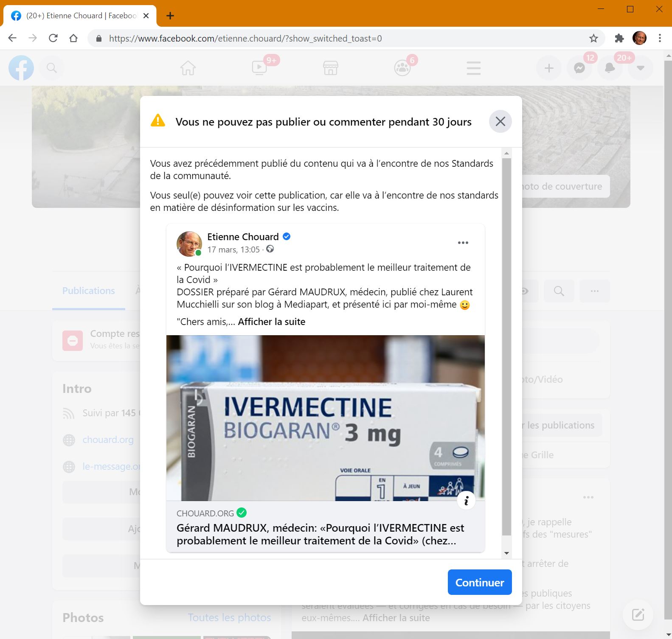The image size is (672, 639).
Task: Click the restricted account minus icon
Action: pyautogui.click(x=73, y=341)
